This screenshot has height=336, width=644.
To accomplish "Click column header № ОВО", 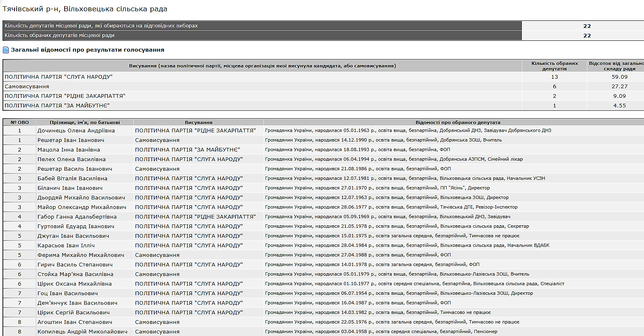I will (20, 122).
